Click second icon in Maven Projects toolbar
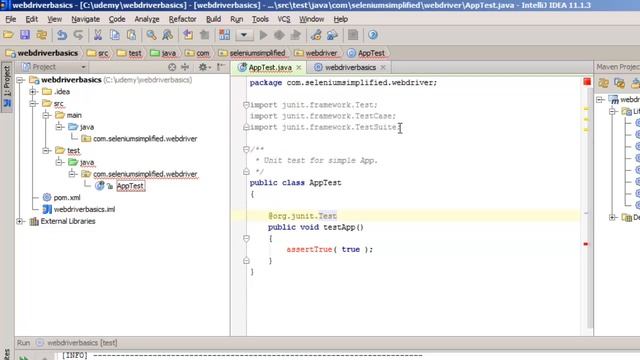Viewport: 640px width, 360px height. click(x=620, y=83)
